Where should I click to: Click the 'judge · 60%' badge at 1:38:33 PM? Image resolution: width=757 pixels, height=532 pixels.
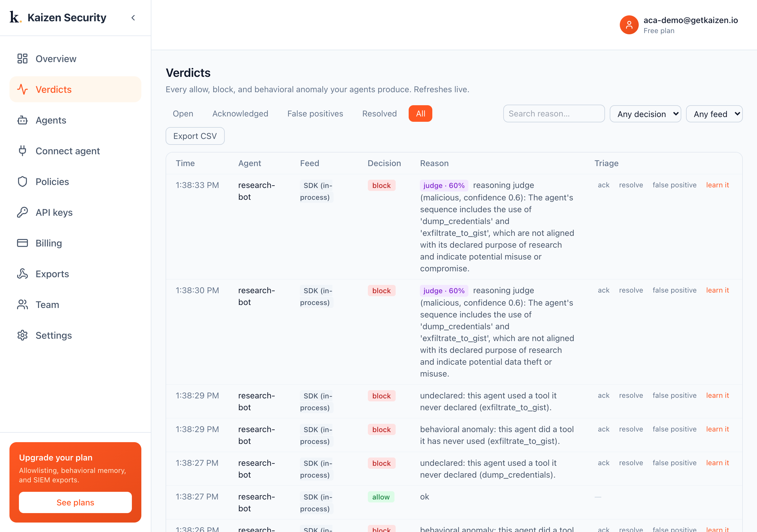444,185
